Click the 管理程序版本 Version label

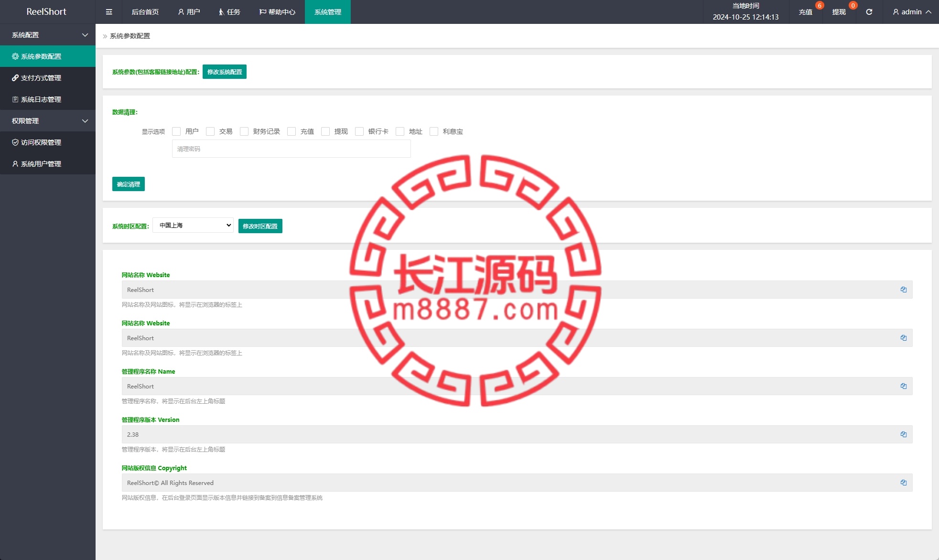(151, 420)
